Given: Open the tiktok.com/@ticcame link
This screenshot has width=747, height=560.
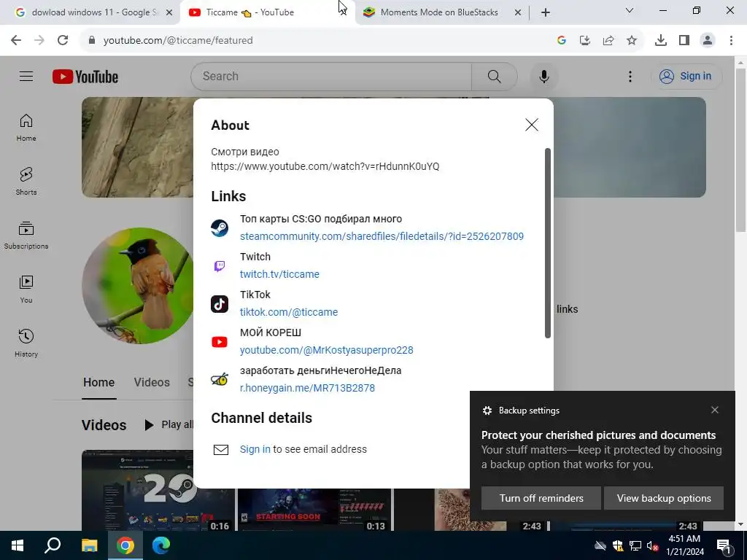Looking at the screenshot, I should tap(289, 312).
